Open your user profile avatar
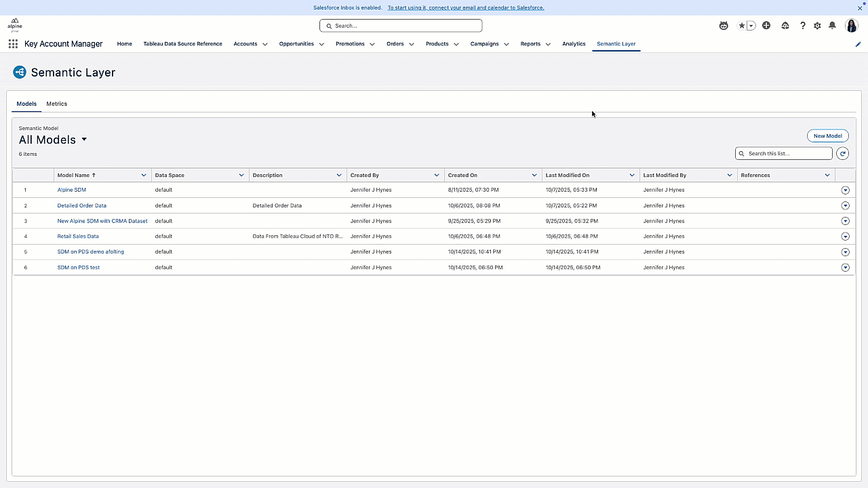Viewport: 868px width, 488px height. pyautogui.click(x=852, y=25)
